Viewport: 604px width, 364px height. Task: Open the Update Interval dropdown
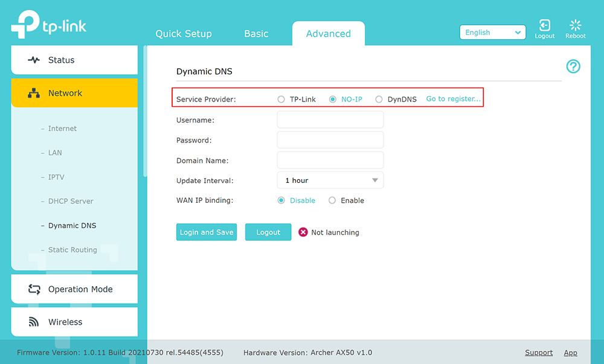[330, 180]
